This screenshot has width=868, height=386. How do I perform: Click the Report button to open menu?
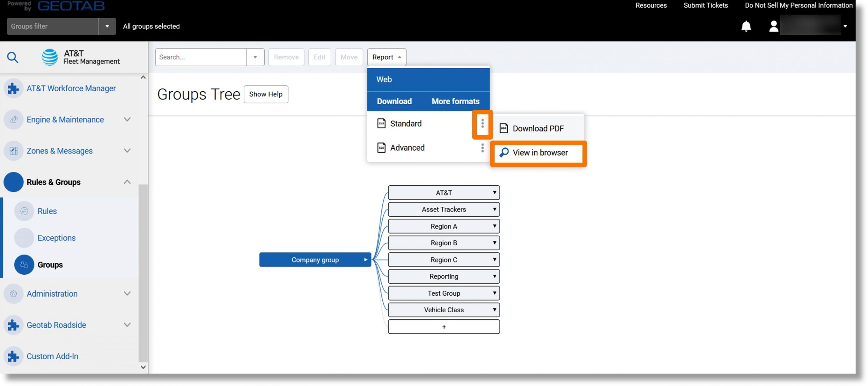pos(387,57)
